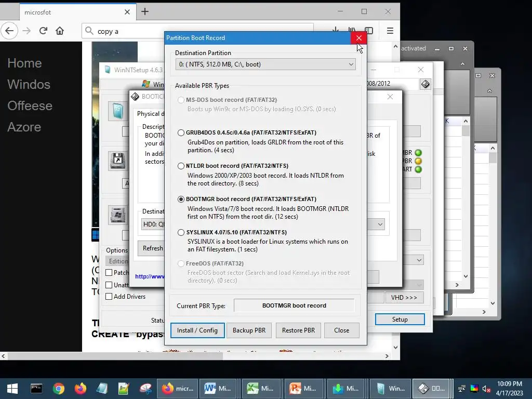Open Offeese link in webpage sidebar

pos(30,106)
